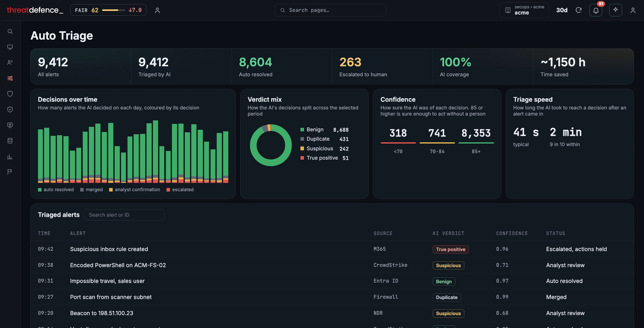Open the screen badge icon in the sidebar
Image resolution: width=644 pixels, height=328 pixels.
tap(10, 125)
